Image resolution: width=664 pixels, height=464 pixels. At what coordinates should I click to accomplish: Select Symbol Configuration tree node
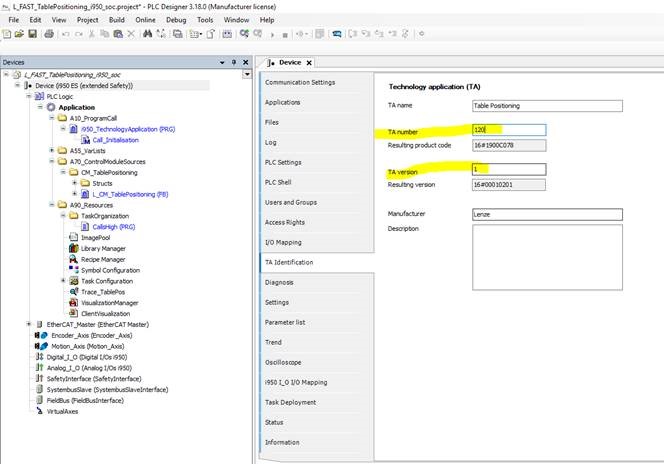click(x=109, y=270)
